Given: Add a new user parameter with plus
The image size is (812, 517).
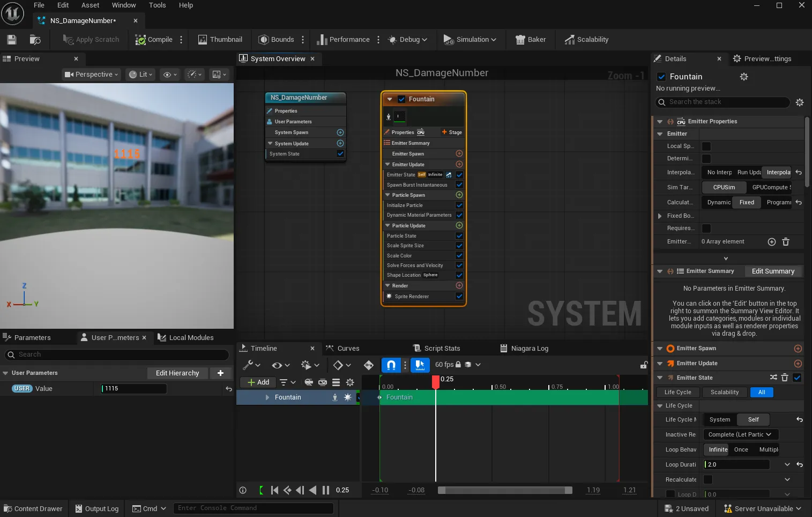Looking at the screenshot, I should [x=220, y=373].
